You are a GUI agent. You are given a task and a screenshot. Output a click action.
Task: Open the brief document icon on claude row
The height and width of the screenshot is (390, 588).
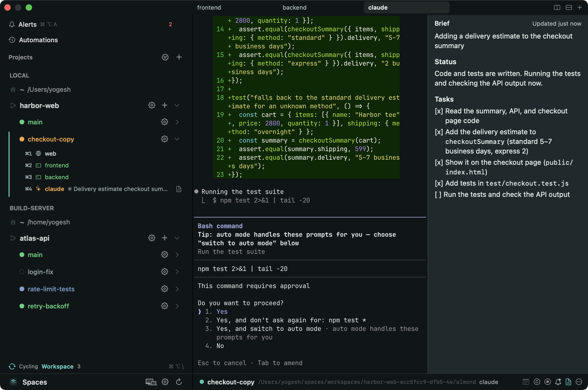pyautogui.click(x=179, y=189)
